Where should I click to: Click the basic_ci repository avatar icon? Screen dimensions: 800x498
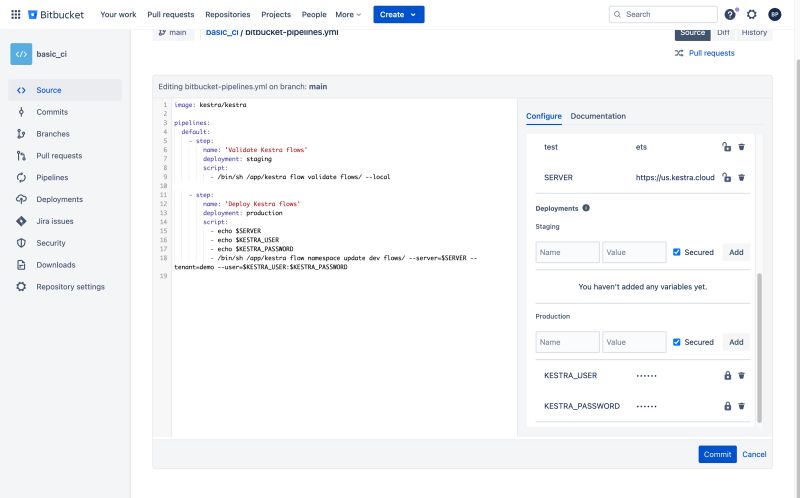click(x=21, y=54)
